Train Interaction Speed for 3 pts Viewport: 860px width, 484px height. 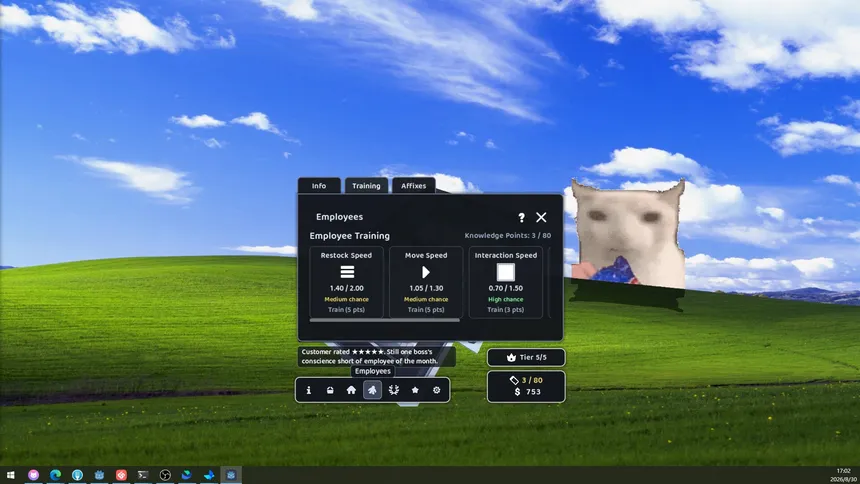pyautogui.click(x=506, y=309)
